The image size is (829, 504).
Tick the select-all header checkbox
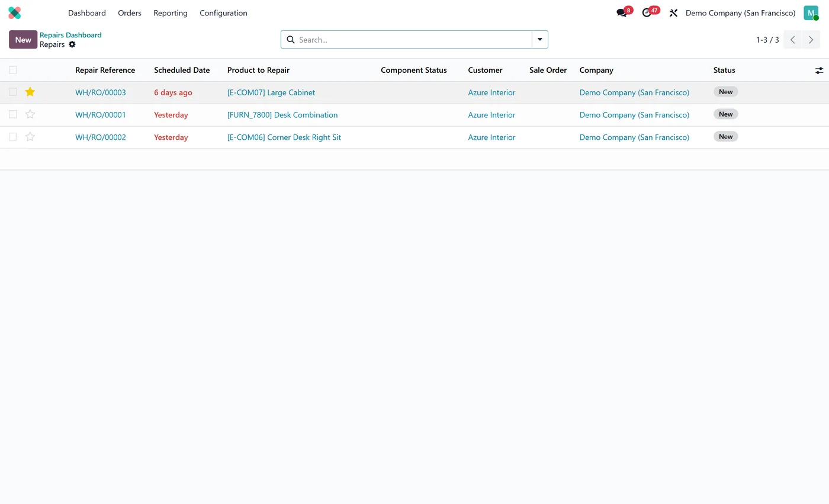point(12,70)
